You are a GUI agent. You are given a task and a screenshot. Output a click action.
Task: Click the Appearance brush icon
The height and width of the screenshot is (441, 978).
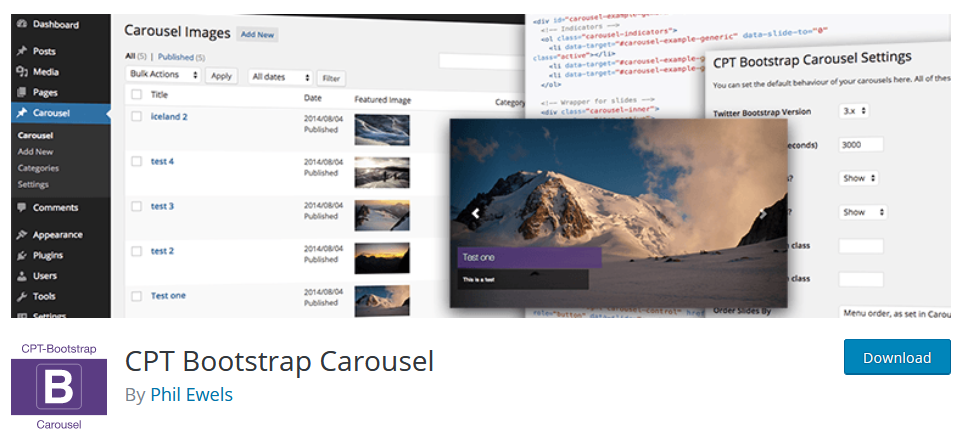[22, 235]
